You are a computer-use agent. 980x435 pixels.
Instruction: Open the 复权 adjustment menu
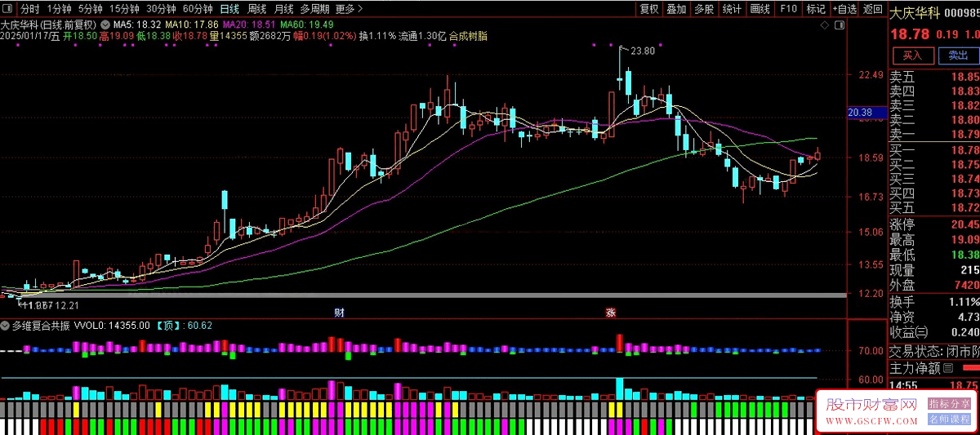pyautogui.click(x=649, y=9)
